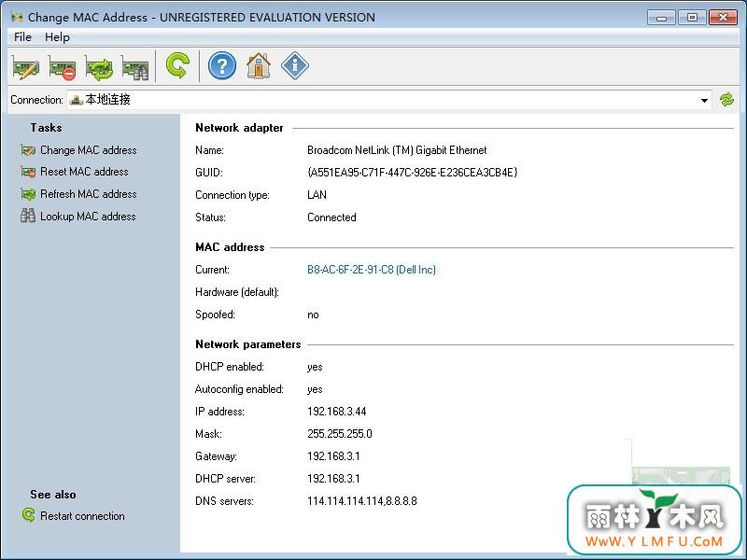Select the 本地连接 connection combo box
Screen dimensions: 747x560
389,100
